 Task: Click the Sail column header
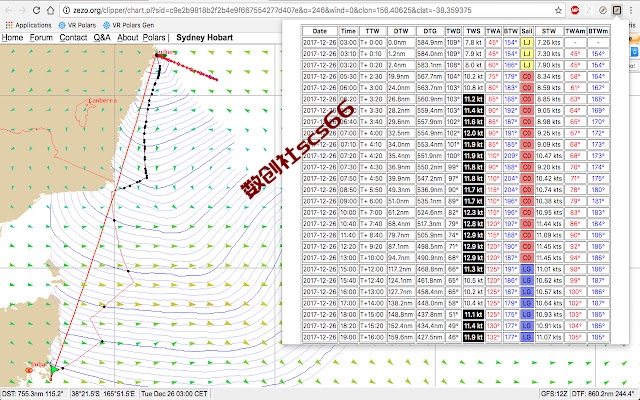[527, 31]
